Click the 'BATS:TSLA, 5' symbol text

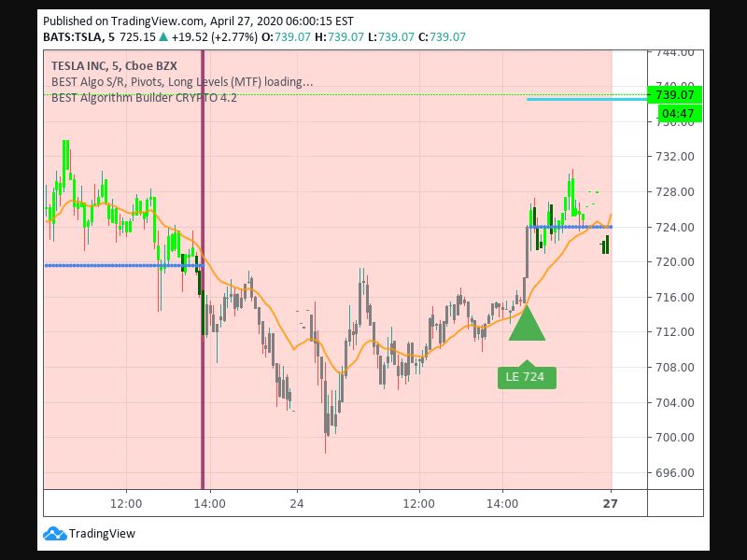pos(79,37)
